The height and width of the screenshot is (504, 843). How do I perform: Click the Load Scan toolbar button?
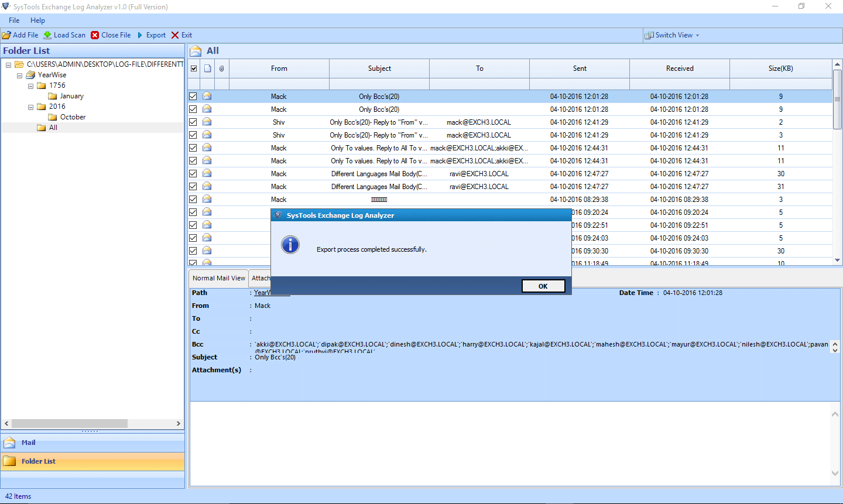click(x=64, y=35)
